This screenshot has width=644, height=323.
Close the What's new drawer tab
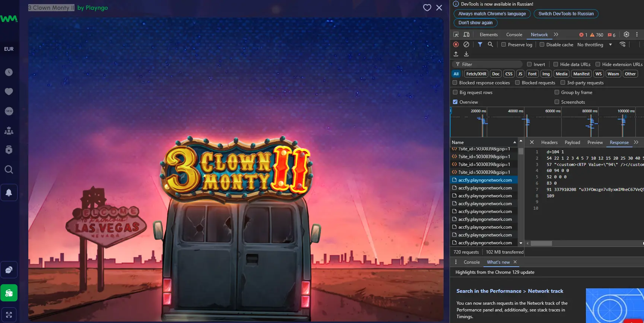point(515,262)
